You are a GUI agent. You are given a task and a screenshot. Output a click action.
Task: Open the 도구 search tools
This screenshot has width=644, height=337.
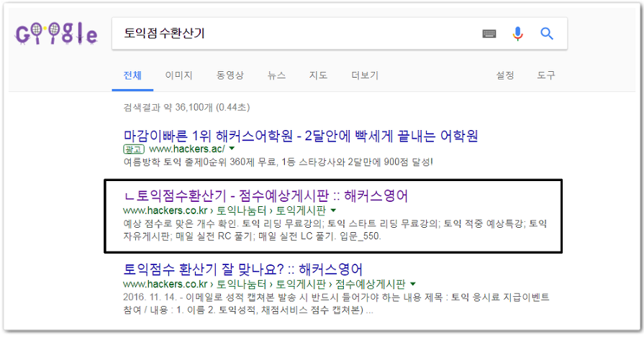546,75
